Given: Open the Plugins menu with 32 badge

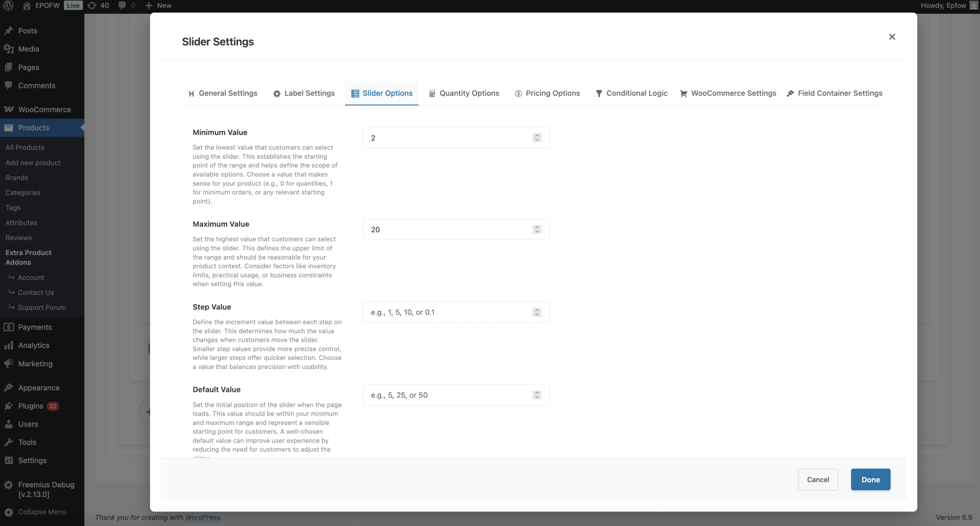Looking at the screenshot, I should [x=31, y=406].
